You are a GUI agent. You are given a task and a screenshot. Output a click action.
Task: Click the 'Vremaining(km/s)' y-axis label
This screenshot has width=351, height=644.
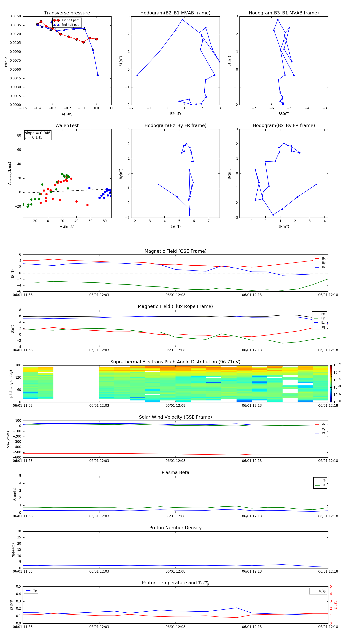(x=10, y=173)
